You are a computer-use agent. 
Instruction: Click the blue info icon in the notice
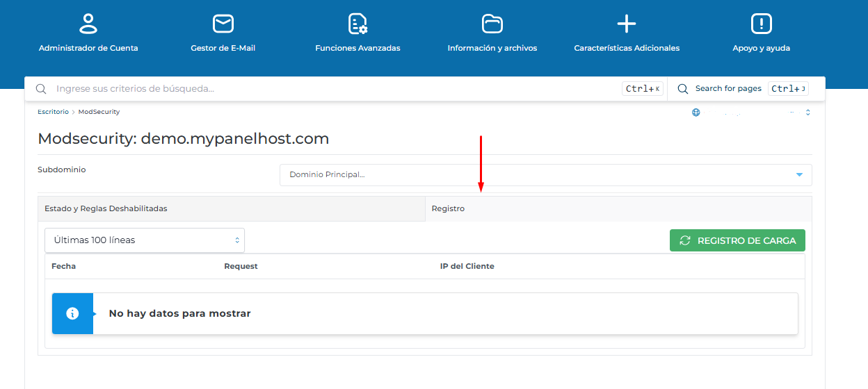point(72,314)
